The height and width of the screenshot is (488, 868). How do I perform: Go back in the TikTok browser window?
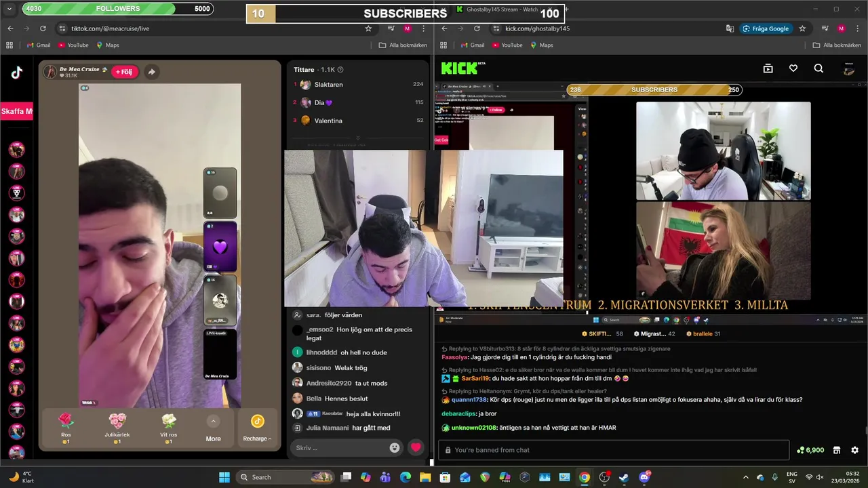point(10,28)
